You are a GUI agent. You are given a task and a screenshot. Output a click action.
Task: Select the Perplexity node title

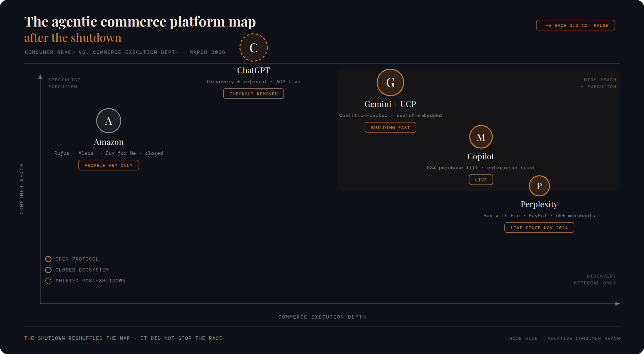(x=539, y=204)
